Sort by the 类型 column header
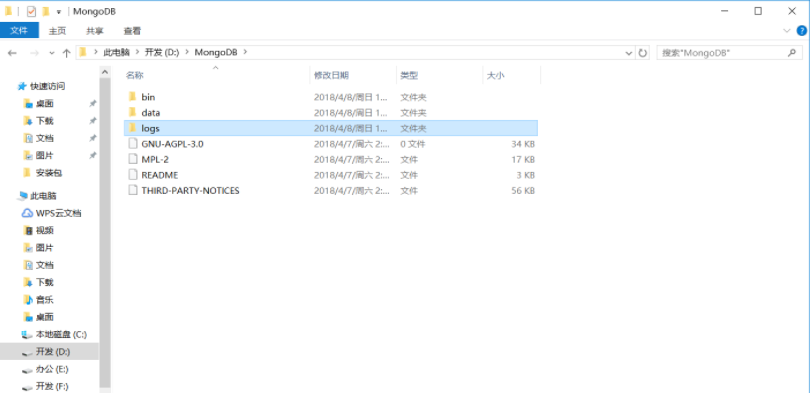The width and height of the screenshot is (810, 393). click(x=439, y=75)
